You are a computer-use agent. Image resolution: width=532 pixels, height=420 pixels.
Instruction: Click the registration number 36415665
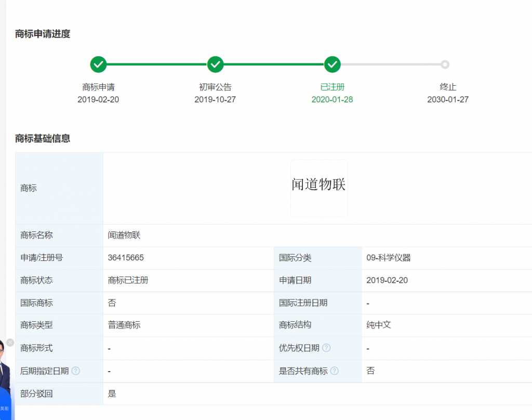(x=126, y=258)
